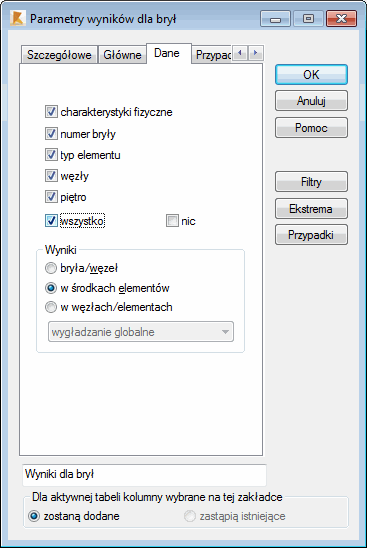The height and width of the screenshot is (548, 367).
Task: Open the Przypadki tab
Action: point(213,55)
